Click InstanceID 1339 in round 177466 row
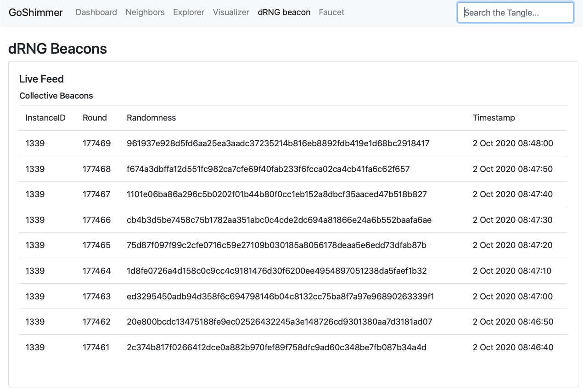The image size is (583, 392). click(35, 220)
